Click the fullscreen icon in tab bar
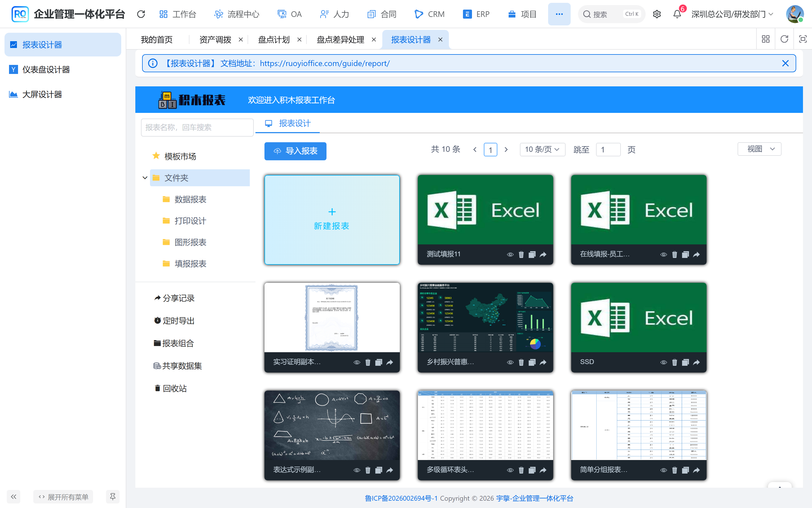This screenshot has width=812, height=508. 803,39
